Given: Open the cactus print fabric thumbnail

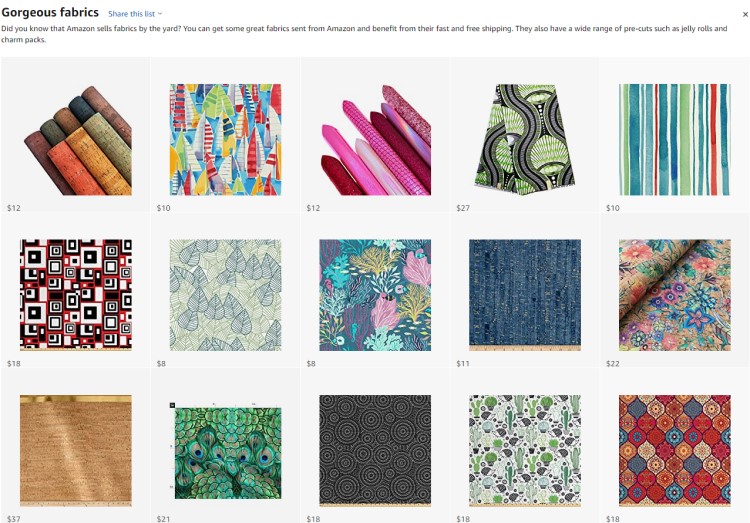Looking at the screenshot, I should [x=525, y=451].
